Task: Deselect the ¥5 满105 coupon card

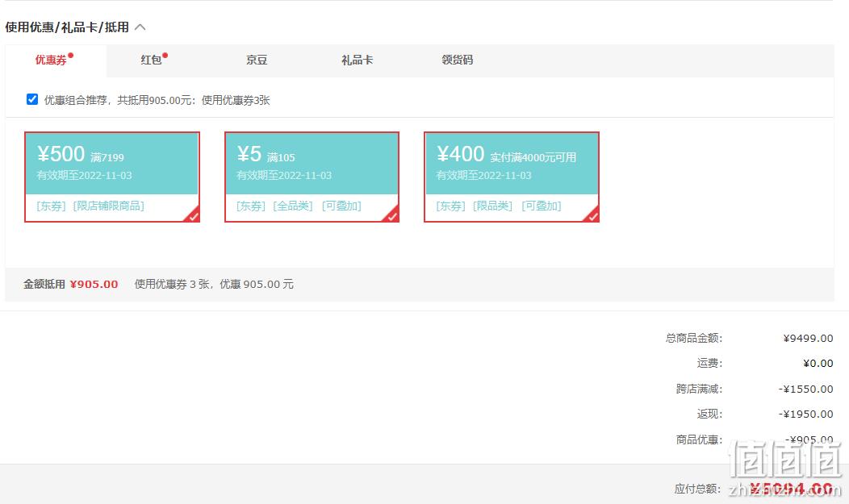Action: pyautogui.click(x=312, y=177)
